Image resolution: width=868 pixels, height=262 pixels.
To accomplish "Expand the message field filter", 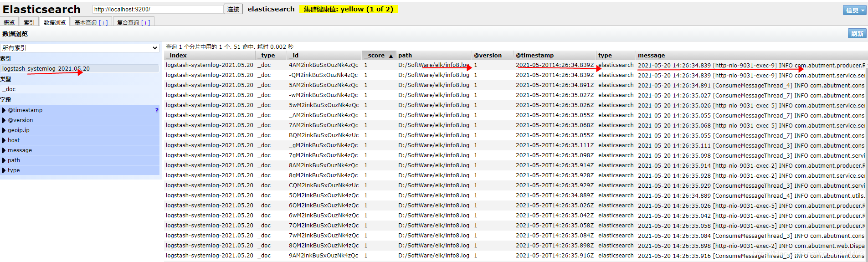I will [80, 150].
